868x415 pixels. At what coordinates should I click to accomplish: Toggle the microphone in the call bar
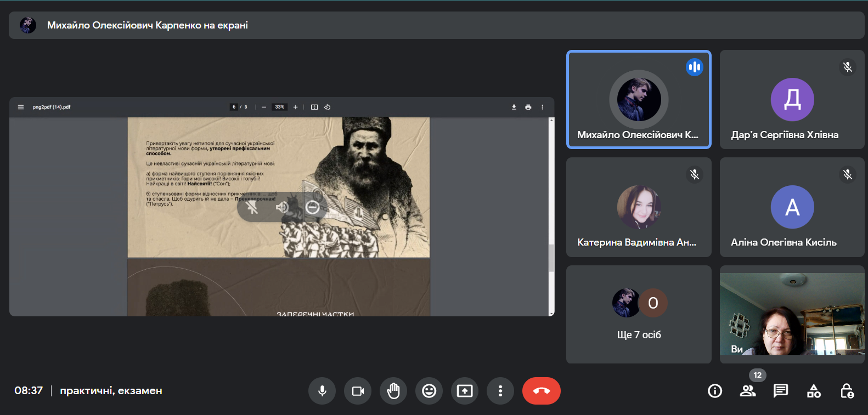[x=322, y=391]
